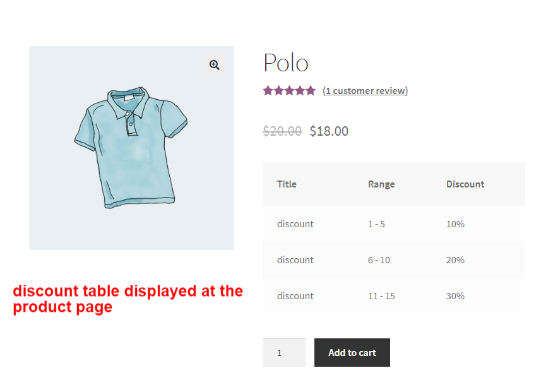Click the fifth purple rating star
Screen dimensions: 541x392
click(x=310, y=90)
